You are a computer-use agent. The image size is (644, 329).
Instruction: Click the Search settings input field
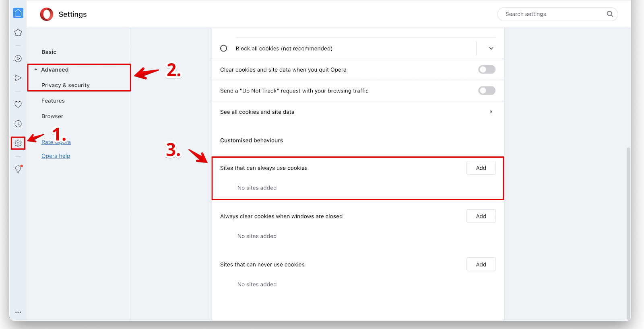click(554, 14)
